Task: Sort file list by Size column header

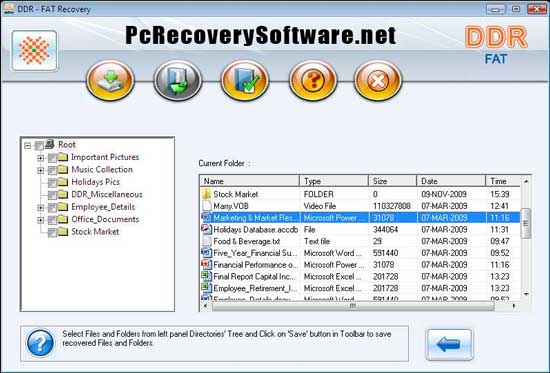Action: coord(393,181)
